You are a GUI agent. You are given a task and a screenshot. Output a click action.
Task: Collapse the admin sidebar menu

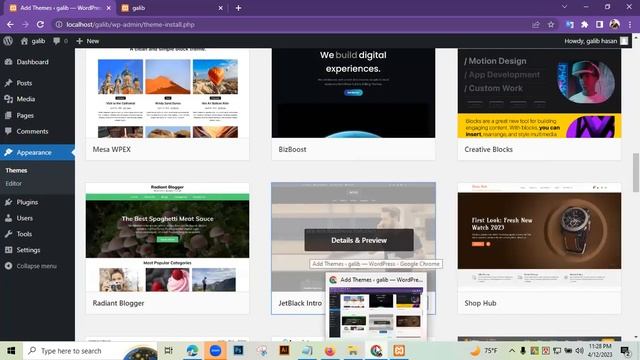[x=37, y=266]
